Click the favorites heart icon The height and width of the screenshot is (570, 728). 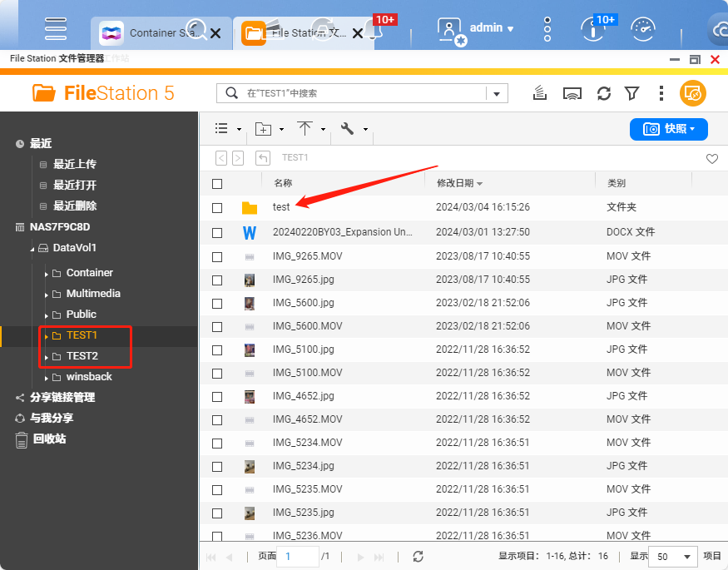pos(711,158)
